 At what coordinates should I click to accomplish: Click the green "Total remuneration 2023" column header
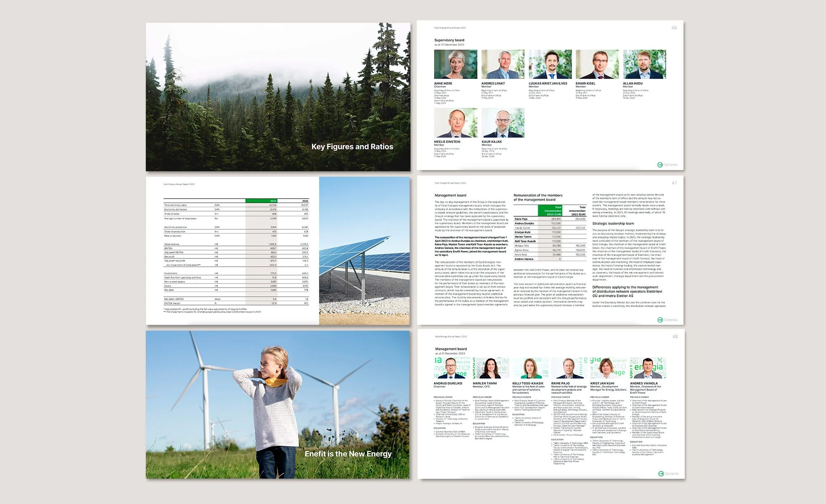coord(550,211)
